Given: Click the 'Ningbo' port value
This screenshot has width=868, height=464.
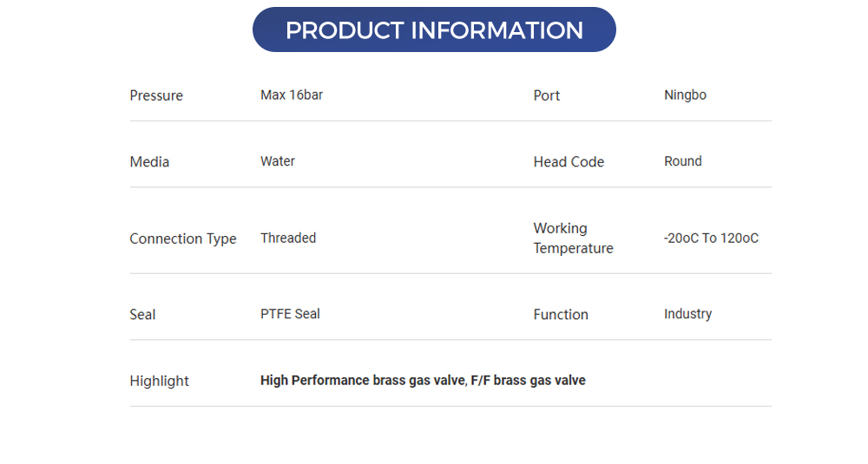Looking at the screenshot, I should (685, 95).
